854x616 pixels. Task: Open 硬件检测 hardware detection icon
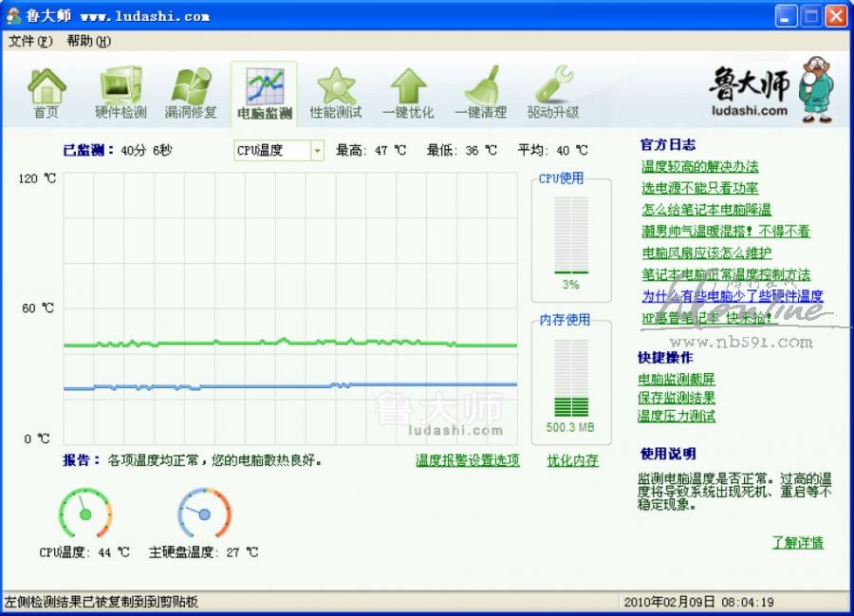[121, 86]
